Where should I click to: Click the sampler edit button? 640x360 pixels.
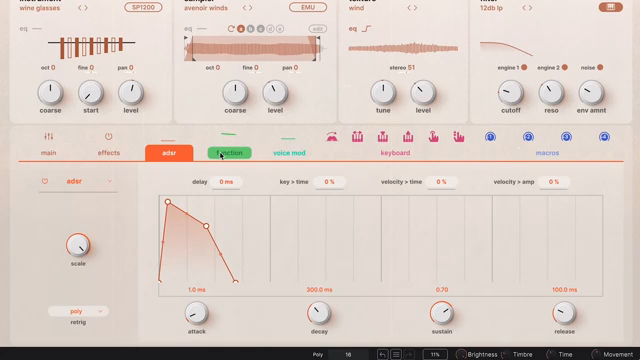318,29
